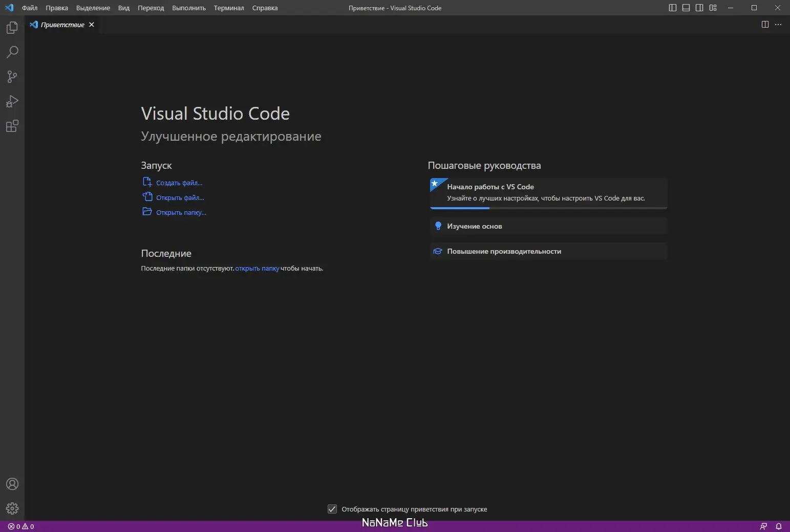
Task: Open the Extensions view icon
Action: [x=12, y=126]
